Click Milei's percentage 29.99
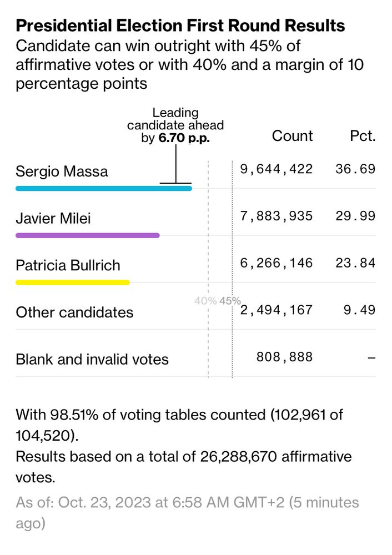This screenshot has width=392, height=555. 355,216
